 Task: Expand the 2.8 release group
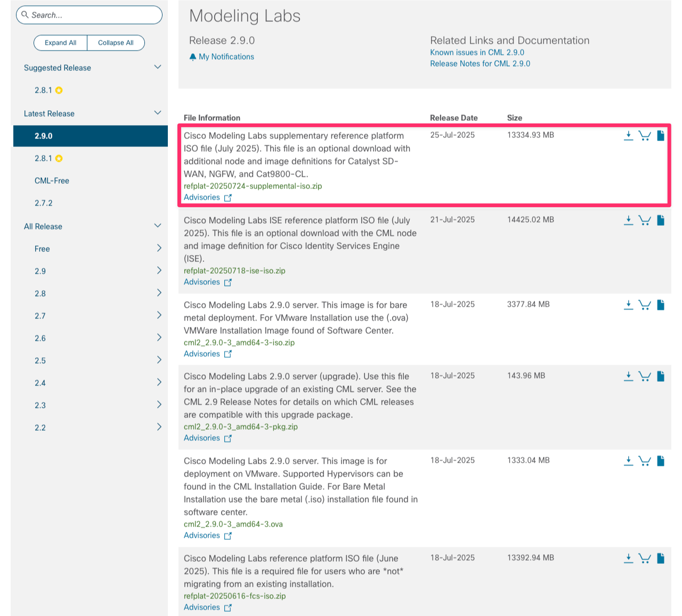(x=159, y=293)
